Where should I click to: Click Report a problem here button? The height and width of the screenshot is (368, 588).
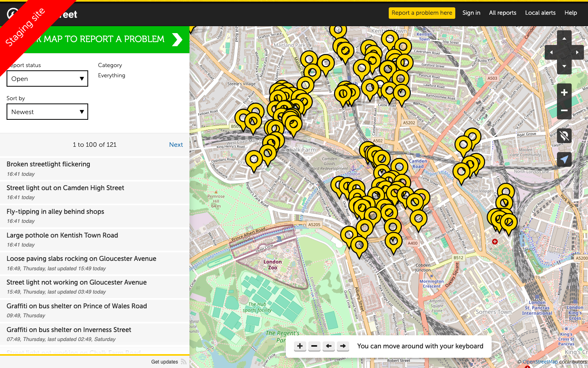pos(422,13)
